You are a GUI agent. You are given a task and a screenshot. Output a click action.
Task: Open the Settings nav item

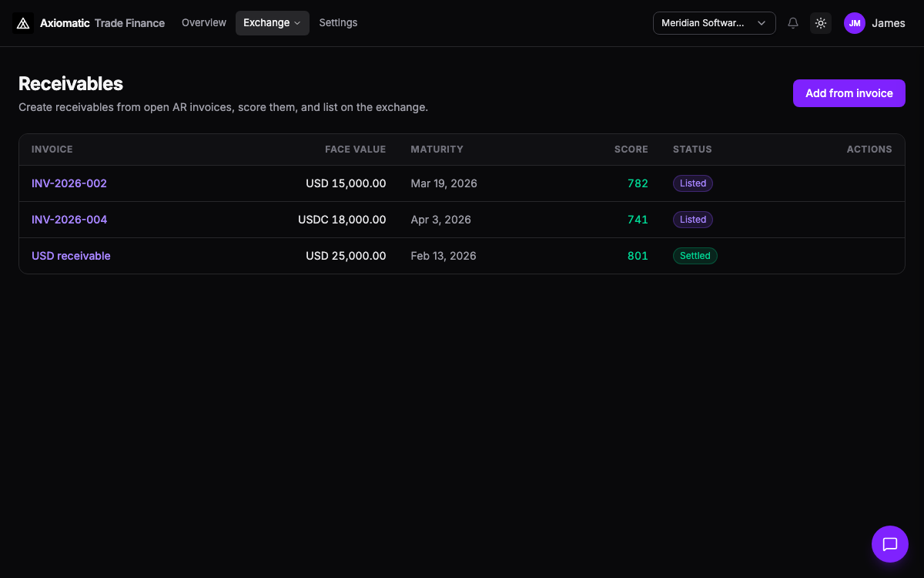(x=338, y=23)
